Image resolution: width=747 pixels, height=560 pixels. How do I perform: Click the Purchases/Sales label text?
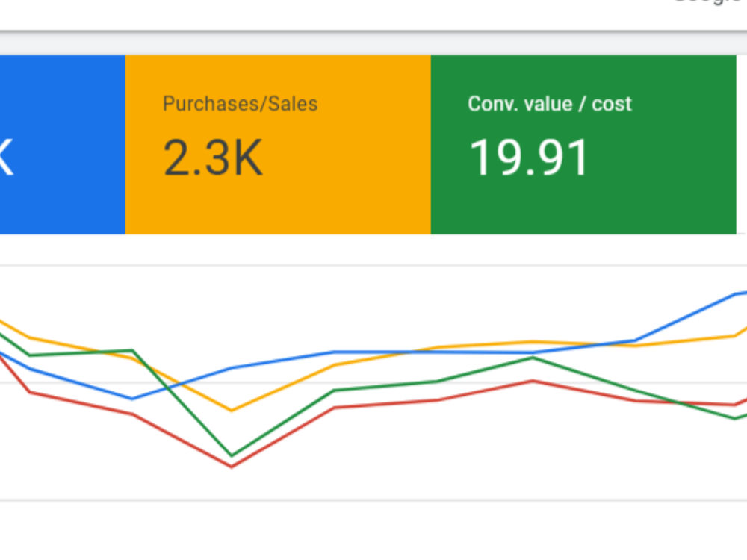point(240,103)
